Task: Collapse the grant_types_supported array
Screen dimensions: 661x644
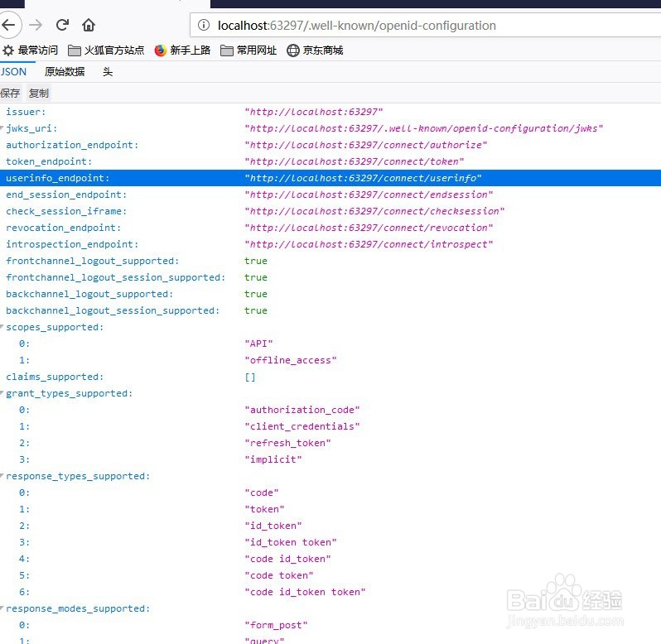Action: 2,392
